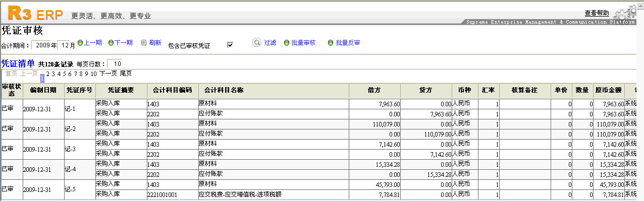Click the 凭证序号 column header
The width and height of the screenshot is (644, 201).
point(80,91)
